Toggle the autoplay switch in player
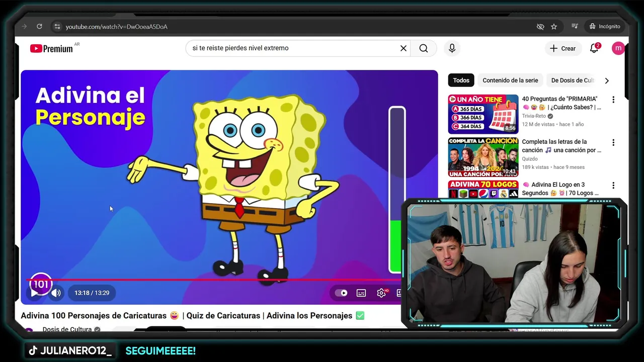Screen dimensions: 644x362 tap(341, 293)
